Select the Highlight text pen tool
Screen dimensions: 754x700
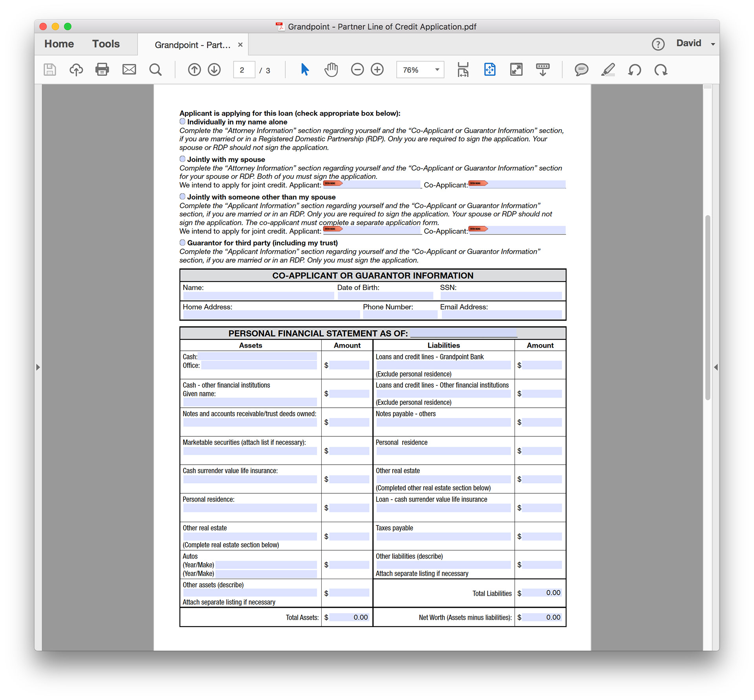point(608,70)
